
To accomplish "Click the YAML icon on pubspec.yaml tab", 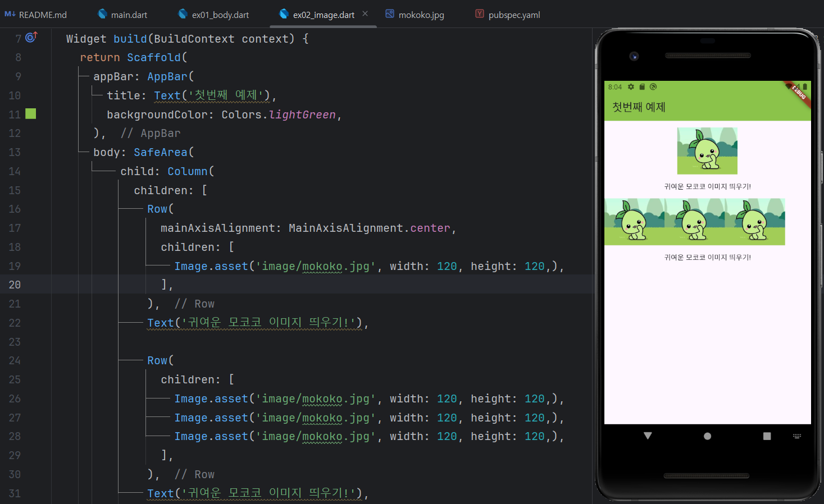I will click(x=480, y=14).
